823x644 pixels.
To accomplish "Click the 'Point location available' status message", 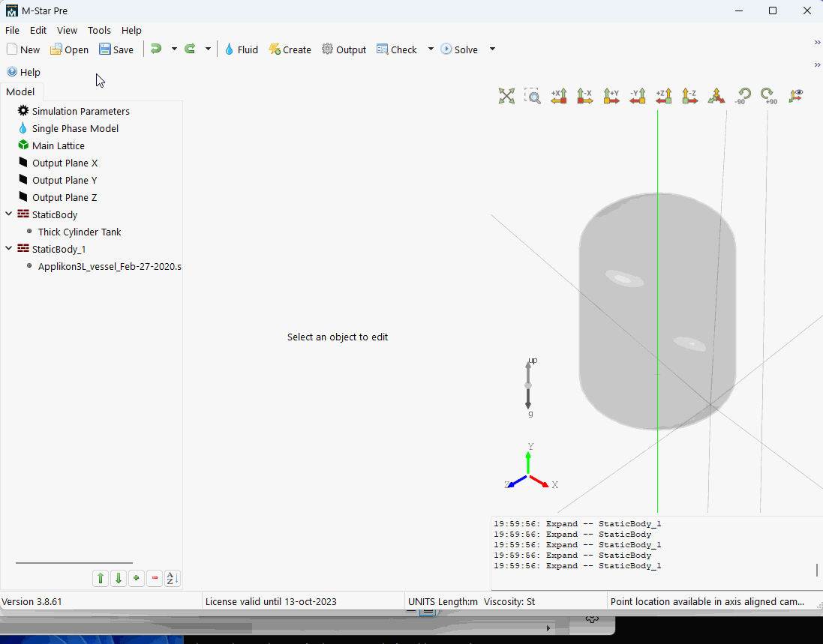I will pos(707,601).
